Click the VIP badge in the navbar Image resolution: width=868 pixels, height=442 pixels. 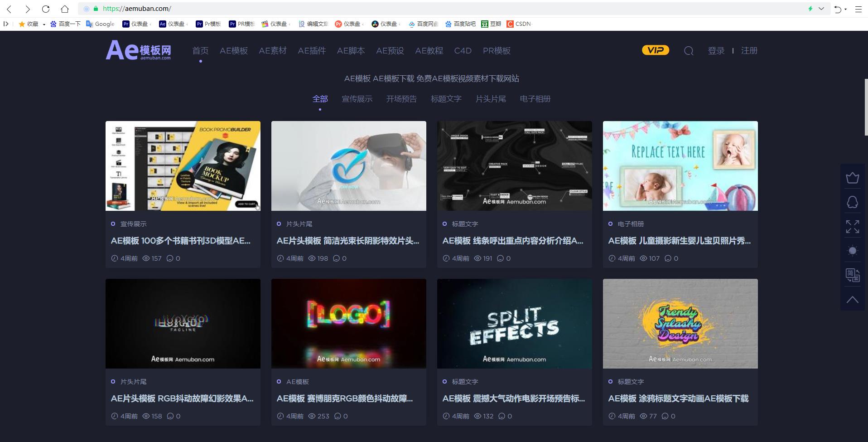click(655, 50)
